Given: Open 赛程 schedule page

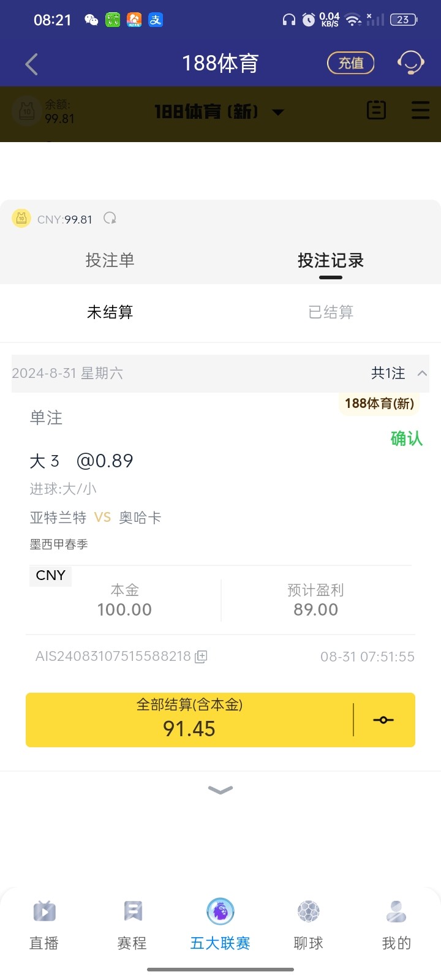Looking at the screenshot, I should [x=132, y=925].
